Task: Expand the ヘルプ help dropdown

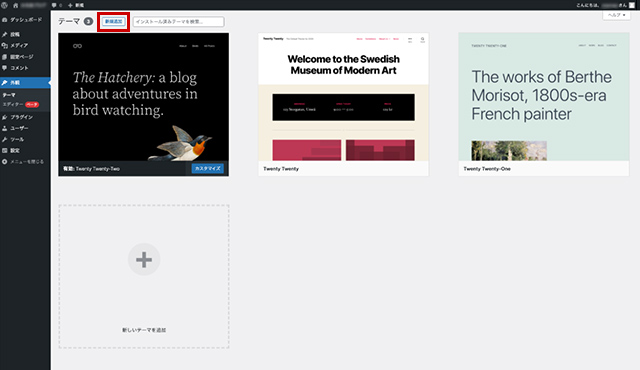Action: pyautogui.click(x=616, y=15)
